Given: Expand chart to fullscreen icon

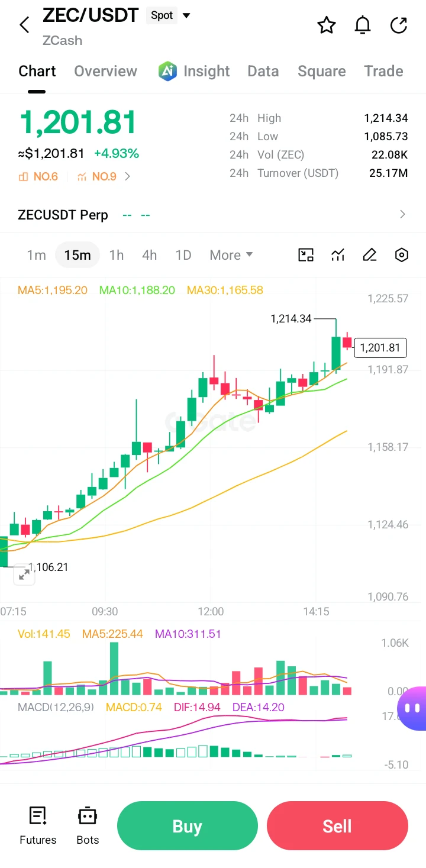Looking at the screenshot, I should tap(24, 575).
